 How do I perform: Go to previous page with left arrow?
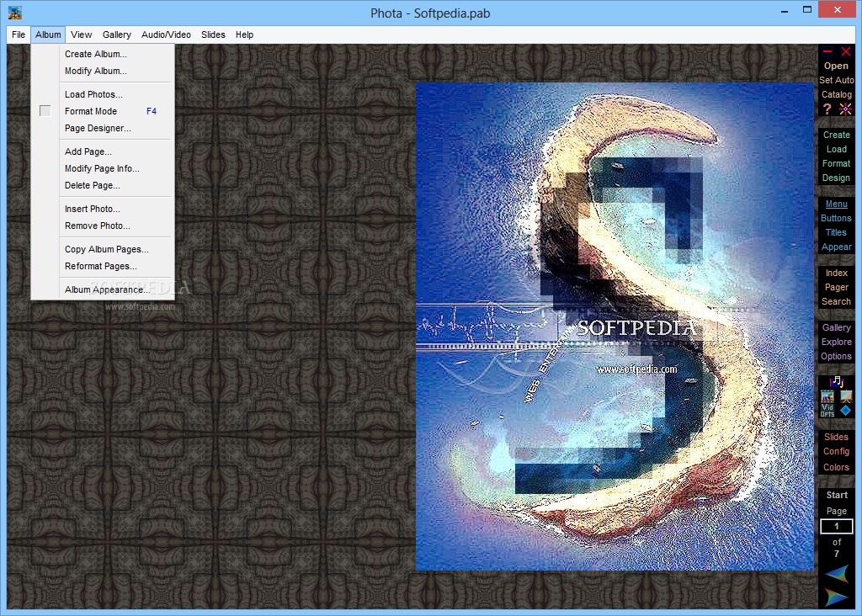tap(836, 574)
